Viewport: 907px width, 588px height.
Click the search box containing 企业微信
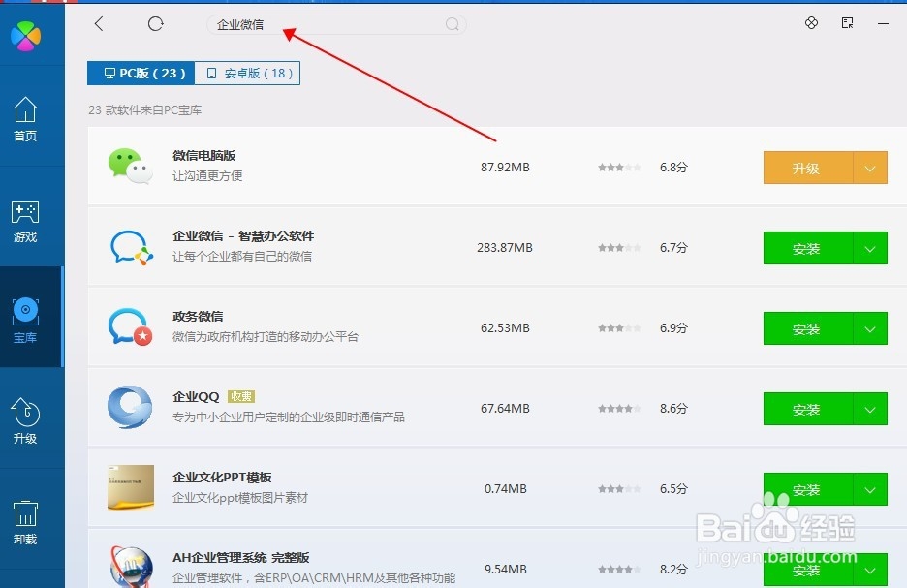pyautogui.click(x=336, y=24)
